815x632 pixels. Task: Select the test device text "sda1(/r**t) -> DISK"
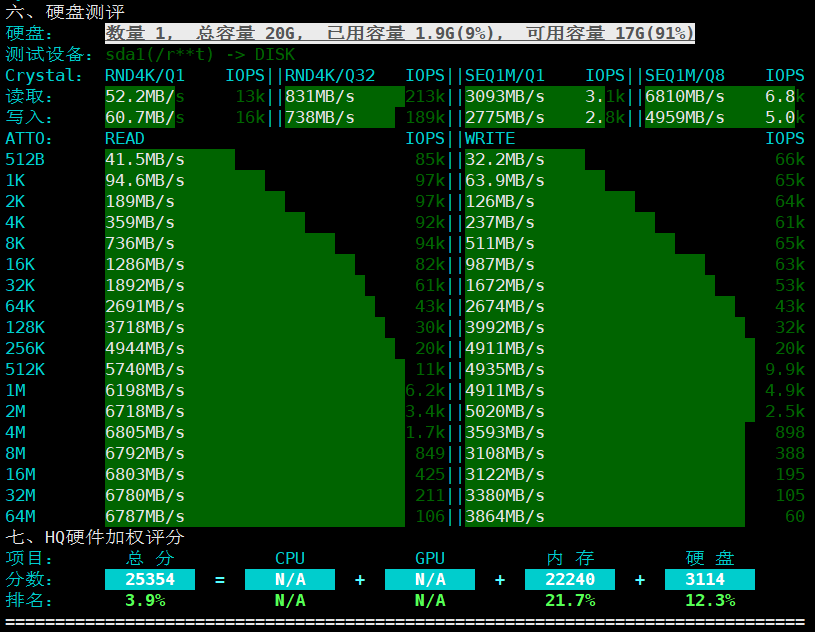click(200, 55)
